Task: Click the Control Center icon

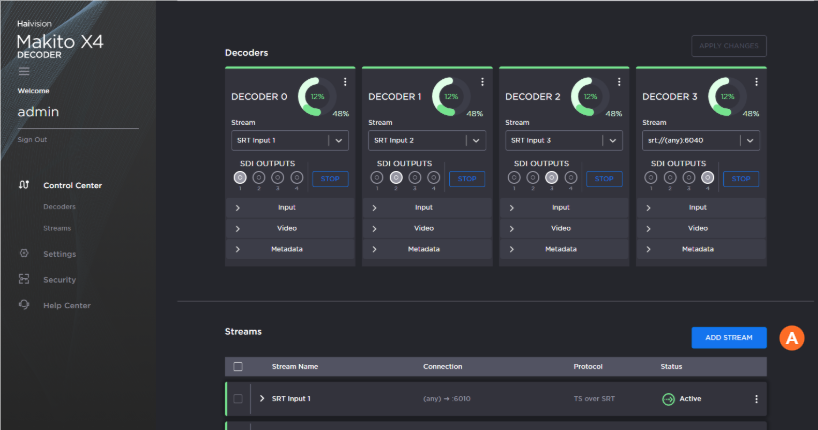Action: 24,185
